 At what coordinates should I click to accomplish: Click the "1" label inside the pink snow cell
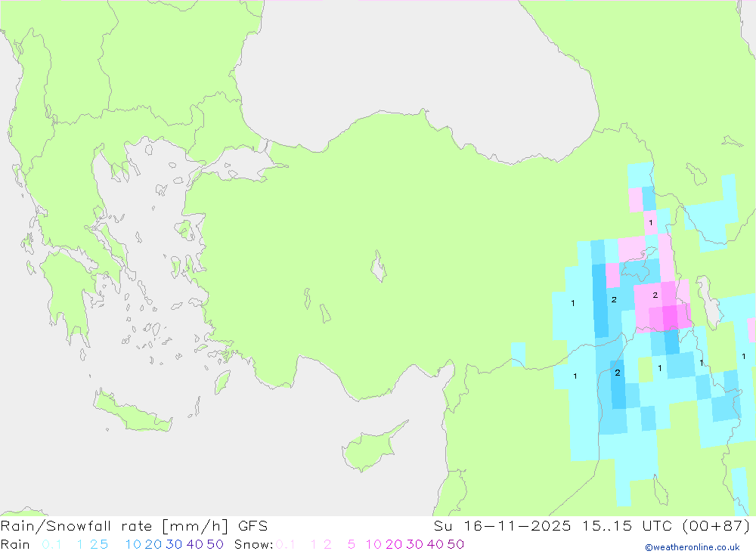650,223
